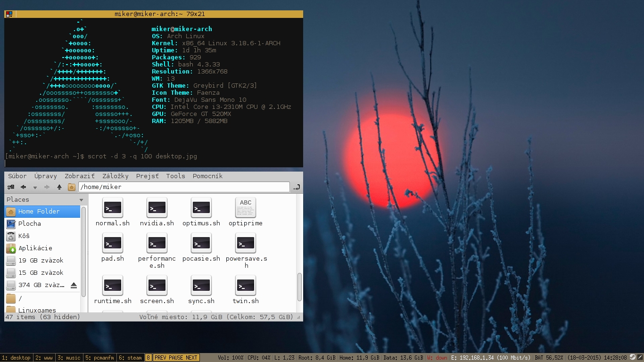Eject the 374 GB volume
The height and width of the screenshot is (362, 644).
74,285
